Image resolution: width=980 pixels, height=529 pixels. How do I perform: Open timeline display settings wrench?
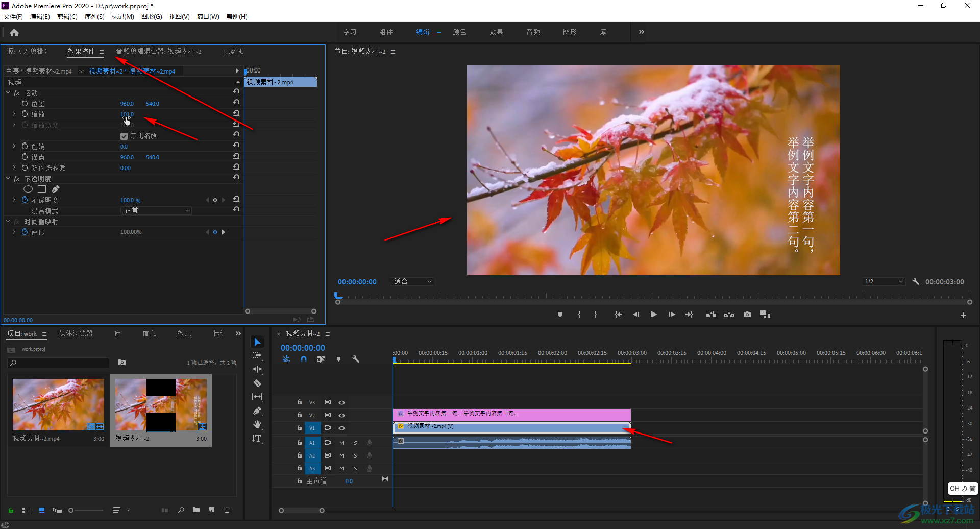[x=356, y=359]
